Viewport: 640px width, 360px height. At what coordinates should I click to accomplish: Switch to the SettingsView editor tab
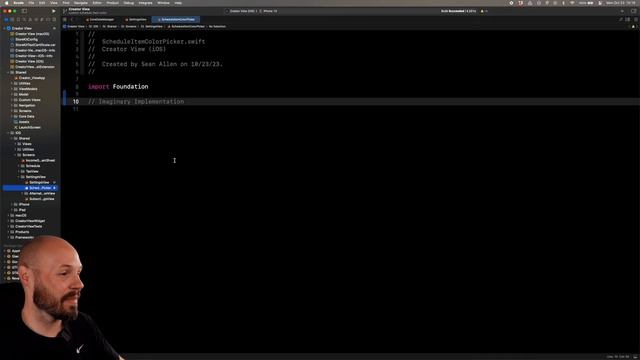[x=137, y=19]
